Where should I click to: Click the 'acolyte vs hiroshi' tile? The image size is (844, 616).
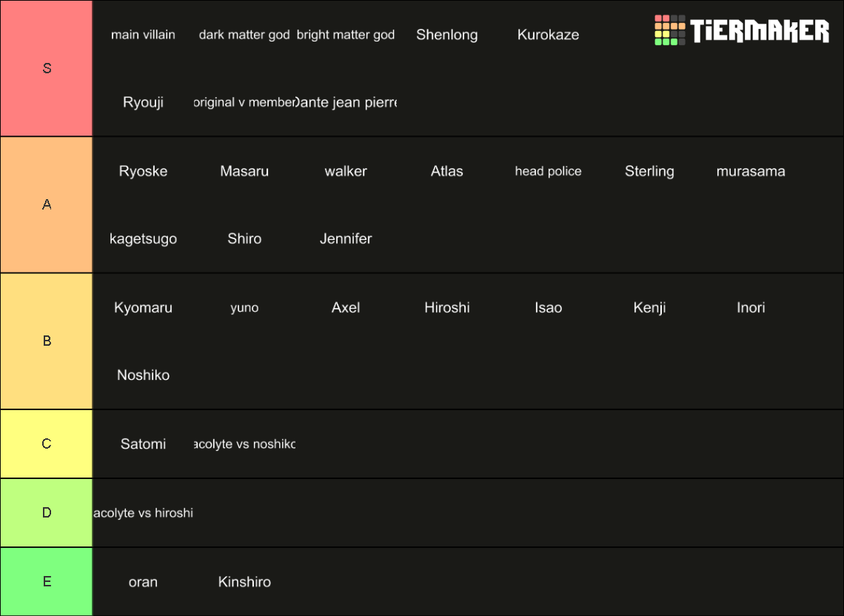coord(143,512)
